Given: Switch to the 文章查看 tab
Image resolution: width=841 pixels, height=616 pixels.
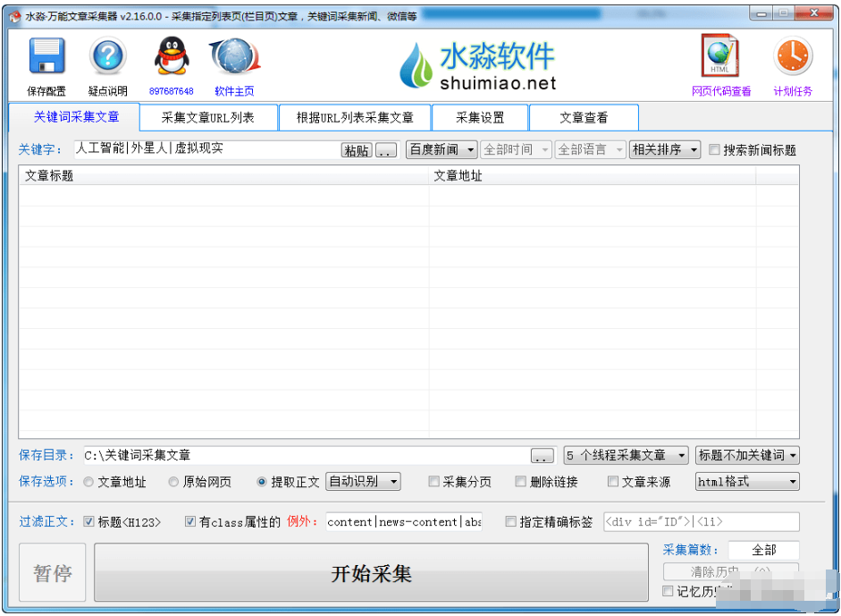Looking at the screenshot, I should 584,117.
